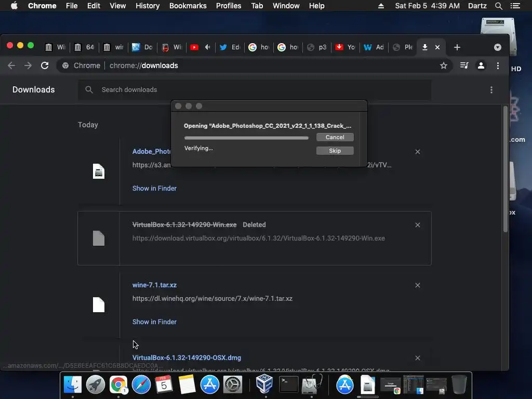Click the winehq.org source URL
The image size is (532, 399).
[212, 299]
